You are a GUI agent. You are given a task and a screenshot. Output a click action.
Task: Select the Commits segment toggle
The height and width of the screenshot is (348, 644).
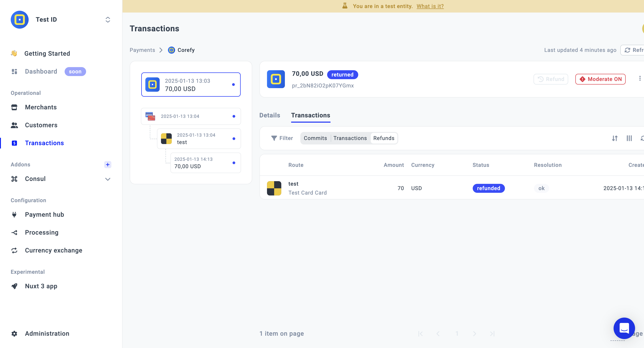(315, 138)
